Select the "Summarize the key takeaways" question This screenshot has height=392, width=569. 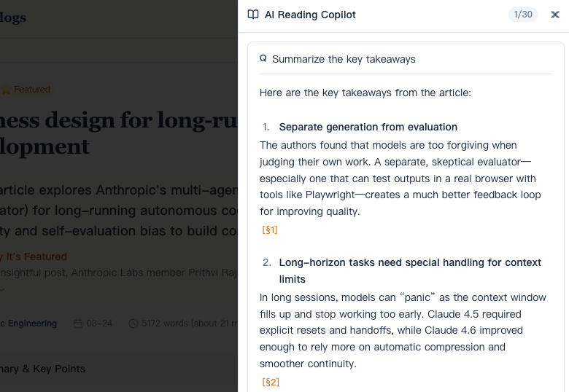pyautogui.click(x=344, y=59)
